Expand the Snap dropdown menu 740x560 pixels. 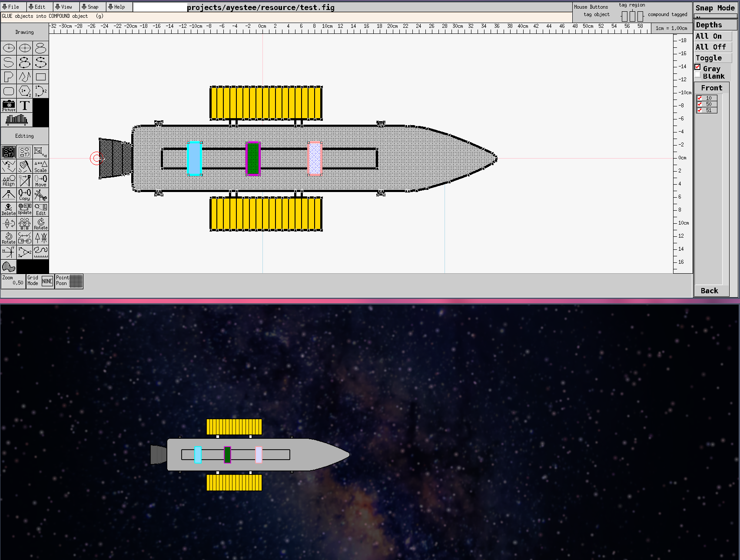coord(90,7)
